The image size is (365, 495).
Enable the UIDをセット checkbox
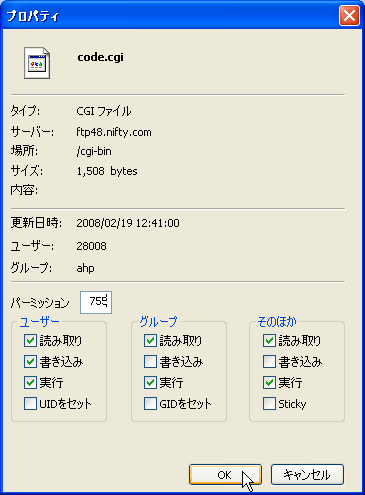[x=30, y=404]
